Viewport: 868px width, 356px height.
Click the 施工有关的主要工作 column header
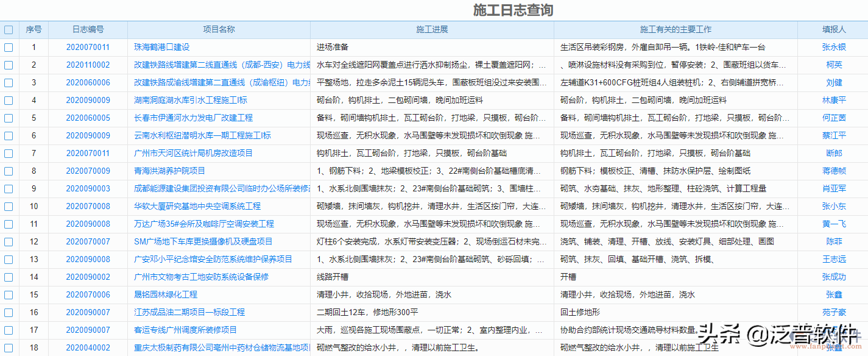click(676, 29)
